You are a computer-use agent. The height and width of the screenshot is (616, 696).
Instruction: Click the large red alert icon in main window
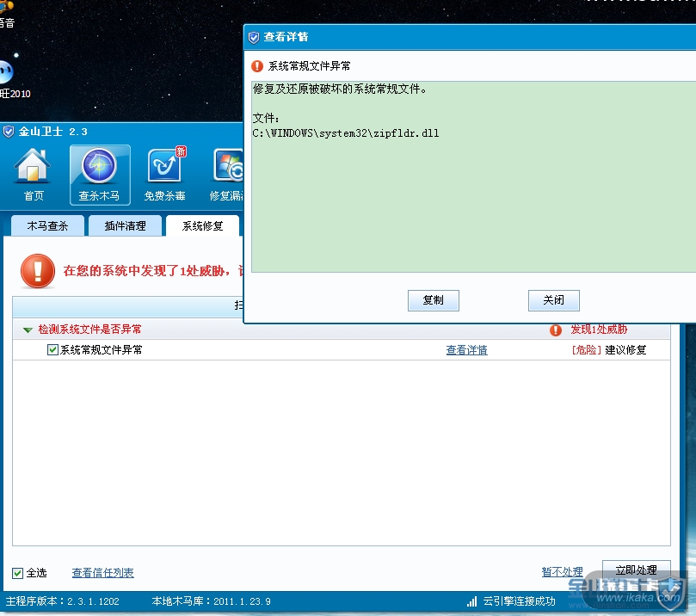pos(38,271)
